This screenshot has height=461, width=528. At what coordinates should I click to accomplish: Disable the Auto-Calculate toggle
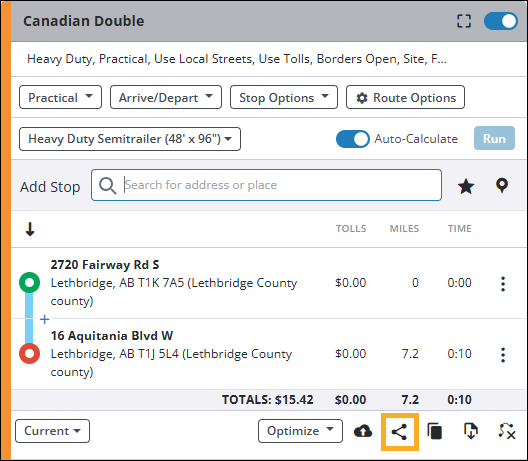click(353, 139)
